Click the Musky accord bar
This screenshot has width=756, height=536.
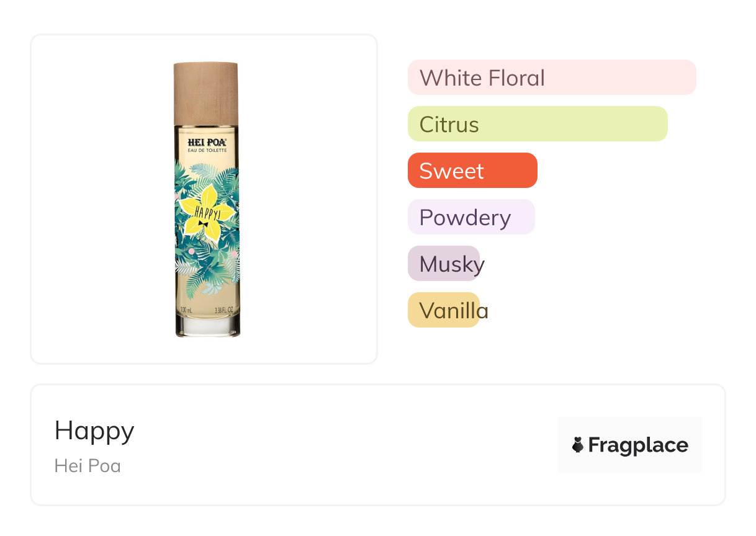click(444, 264)
